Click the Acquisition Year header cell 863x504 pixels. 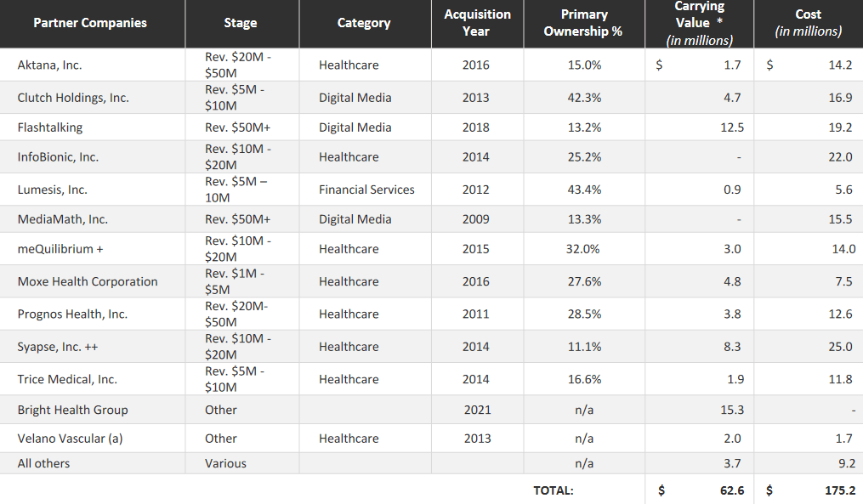[x=477, y=23]
